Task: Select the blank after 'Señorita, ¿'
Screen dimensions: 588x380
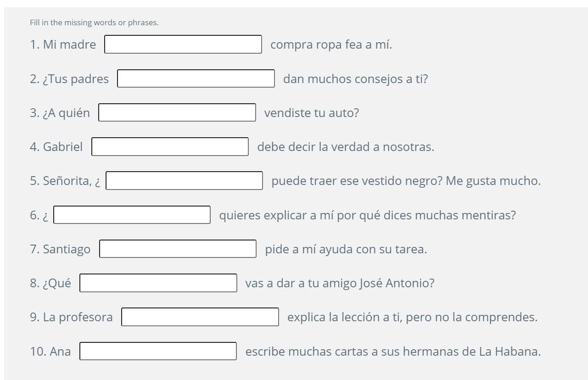Action: tap(185, 181)
